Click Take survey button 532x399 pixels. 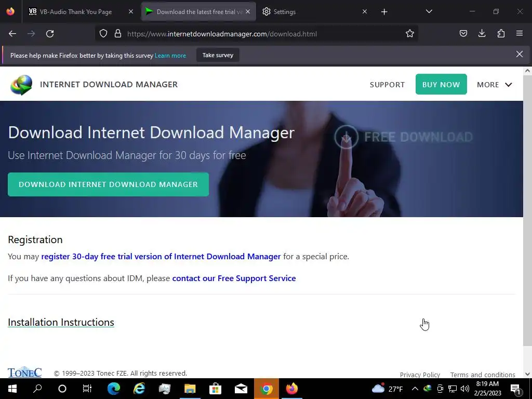coord(218,55)
